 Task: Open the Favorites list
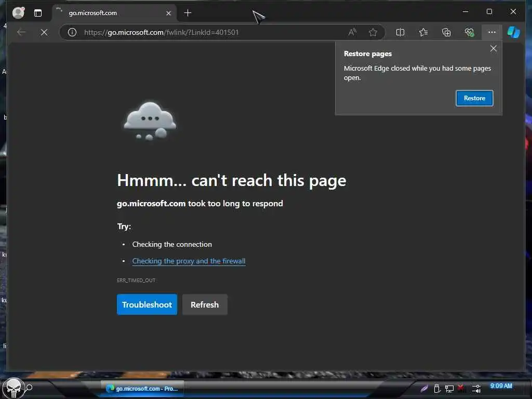(423, 32)
